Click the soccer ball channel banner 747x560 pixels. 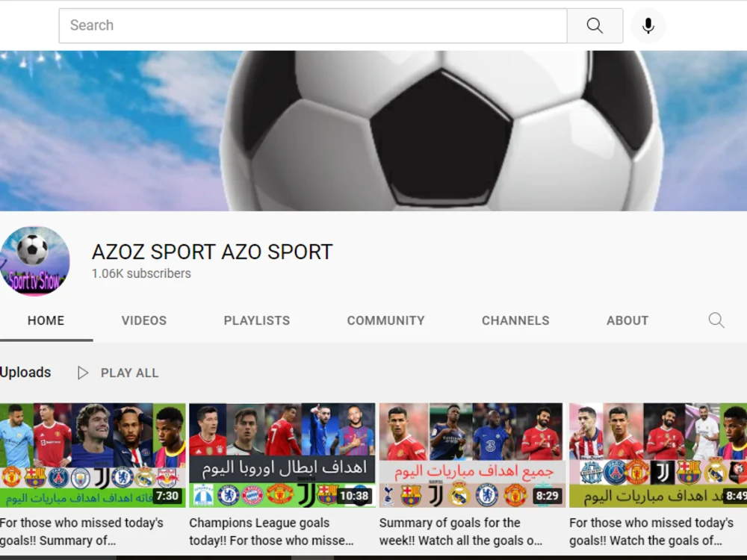373,131
